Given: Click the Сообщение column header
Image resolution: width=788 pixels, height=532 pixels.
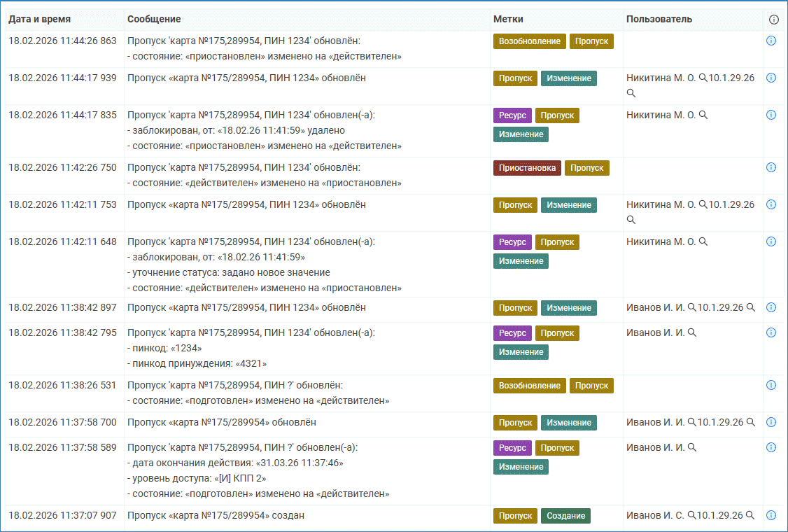Looking at the screenshot, I should [x=154, y=20].
